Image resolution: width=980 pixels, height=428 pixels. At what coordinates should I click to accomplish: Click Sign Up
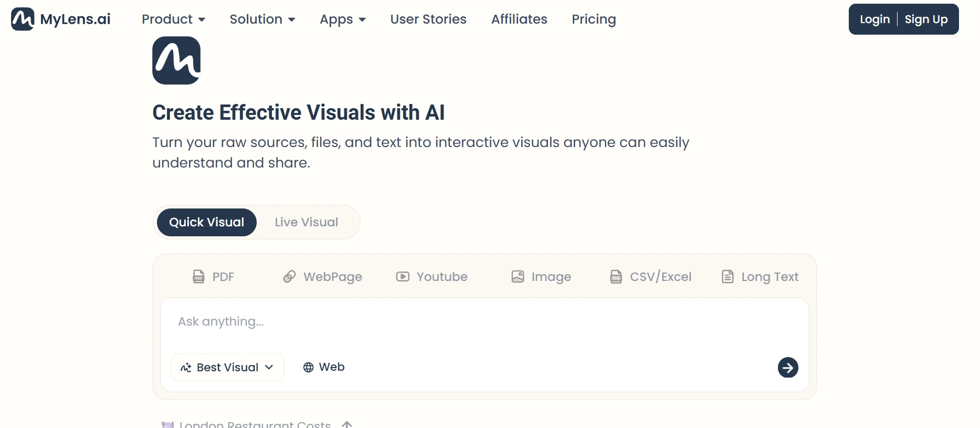[x=926, y=19]
